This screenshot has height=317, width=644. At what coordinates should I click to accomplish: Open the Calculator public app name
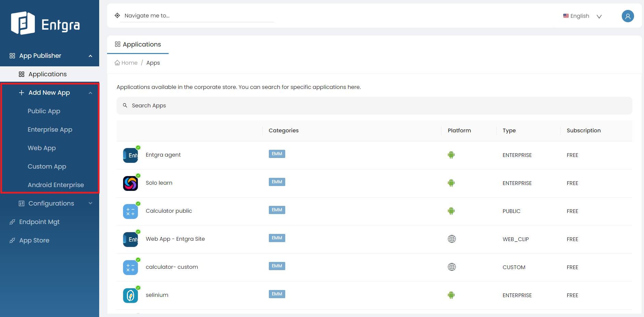pyautogui.click(x=169, y=211)
